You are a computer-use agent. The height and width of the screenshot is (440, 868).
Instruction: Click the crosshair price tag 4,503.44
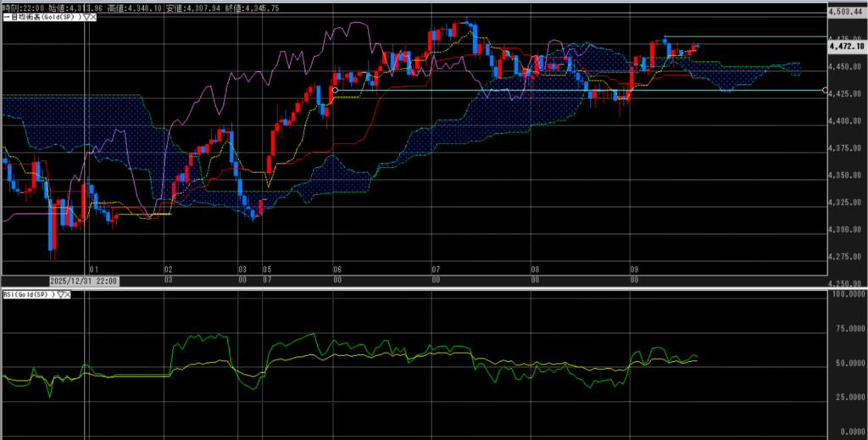tap(847, 12)
